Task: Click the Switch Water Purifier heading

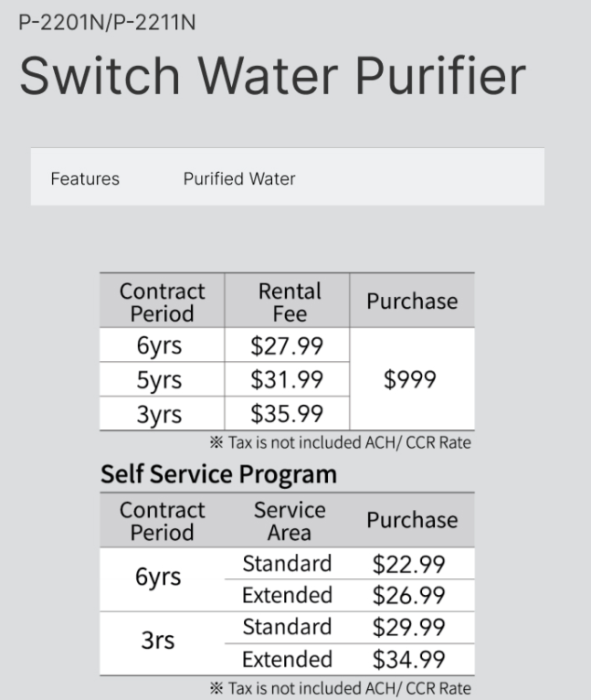Action: click(x=272, y=77)
